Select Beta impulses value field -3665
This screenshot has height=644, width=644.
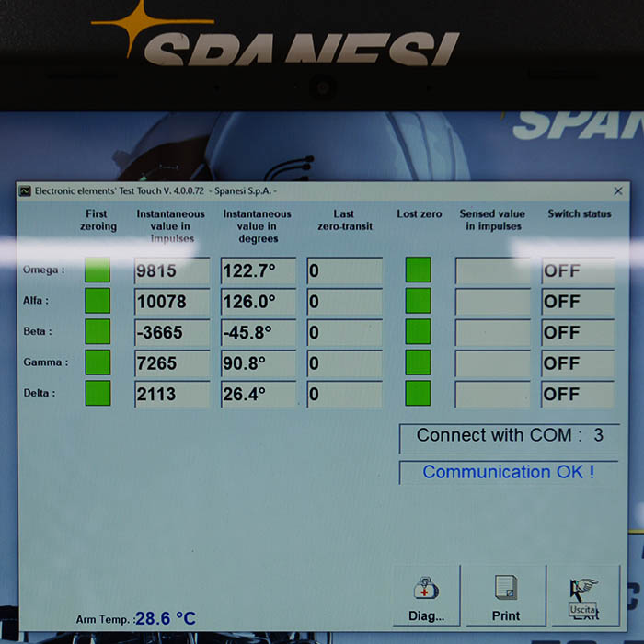pos(172,332)
